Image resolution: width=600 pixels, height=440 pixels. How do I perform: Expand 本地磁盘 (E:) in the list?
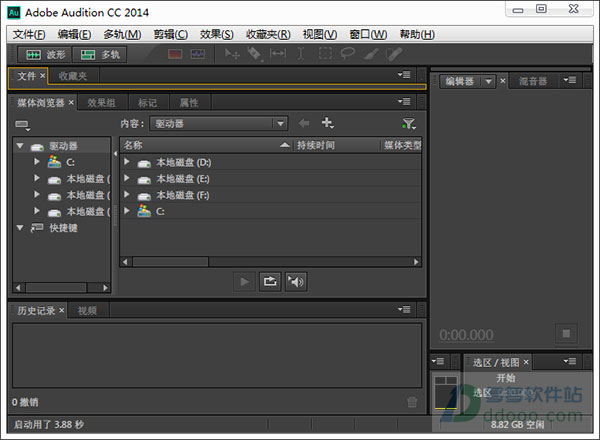pos(127,178)
